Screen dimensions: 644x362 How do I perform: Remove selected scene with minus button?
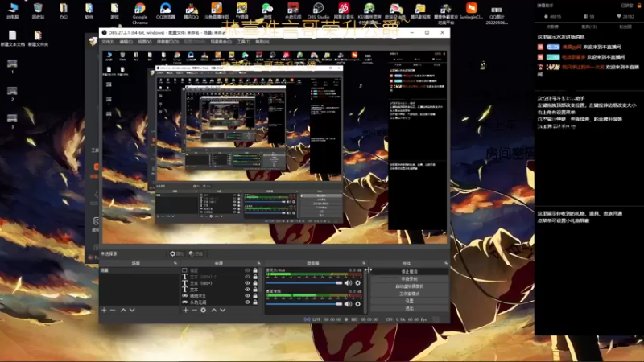[x=113, y=310]
